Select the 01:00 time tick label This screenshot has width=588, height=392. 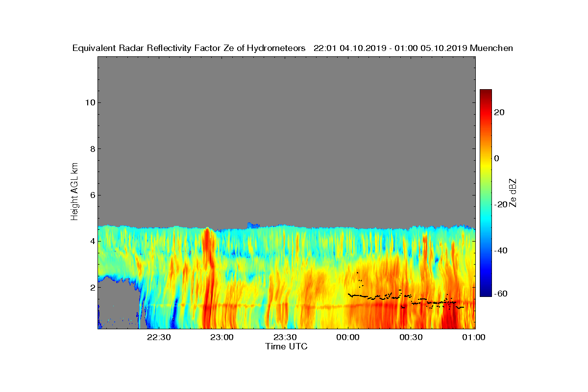(474, 338)
